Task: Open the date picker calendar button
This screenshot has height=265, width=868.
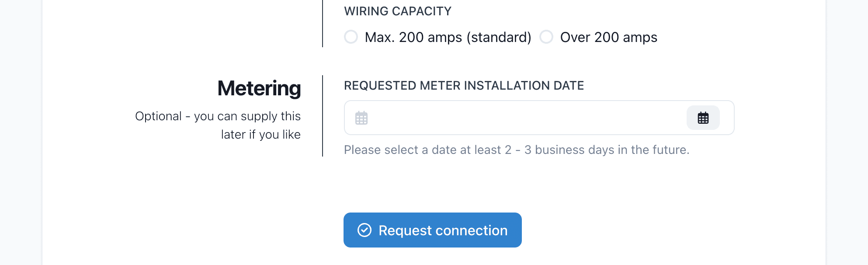Action: 703,118
